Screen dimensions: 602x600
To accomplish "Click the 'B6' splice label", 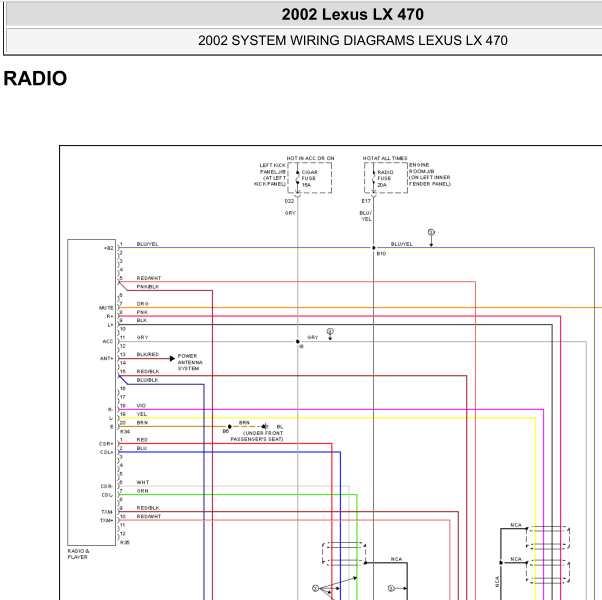I will (x=226, y=431).
